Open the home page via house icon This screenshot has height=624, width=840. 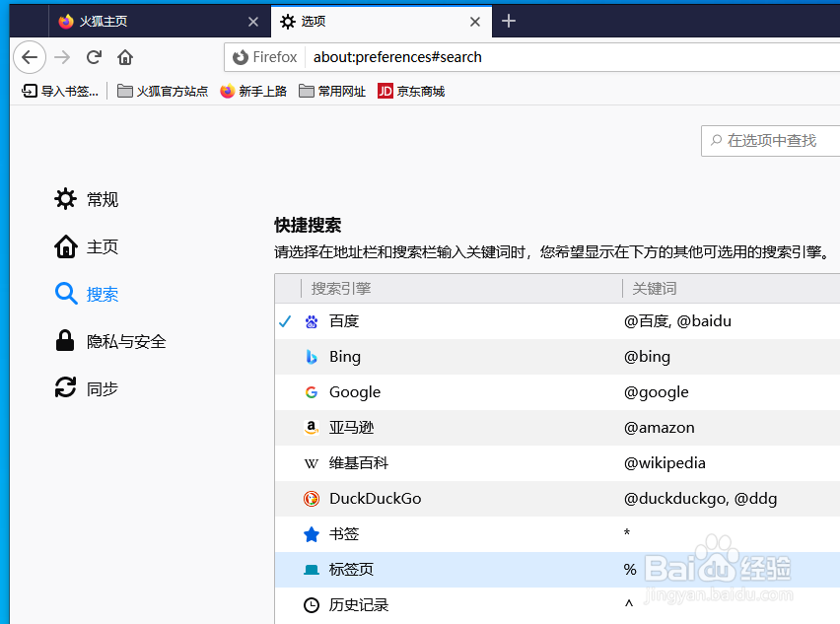pos(125,57)
